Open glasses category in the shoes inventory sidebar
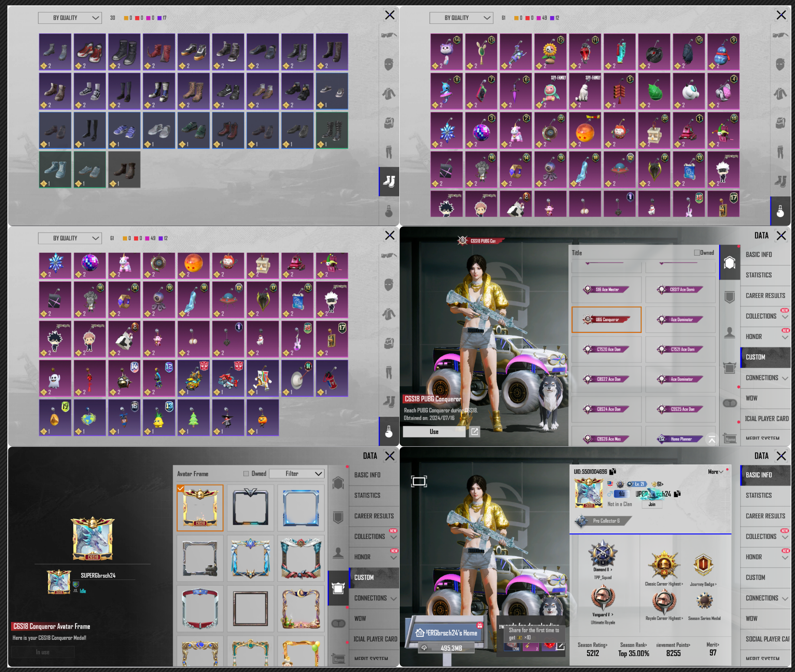This screenshot has height=672, width=795. [389, 36]
